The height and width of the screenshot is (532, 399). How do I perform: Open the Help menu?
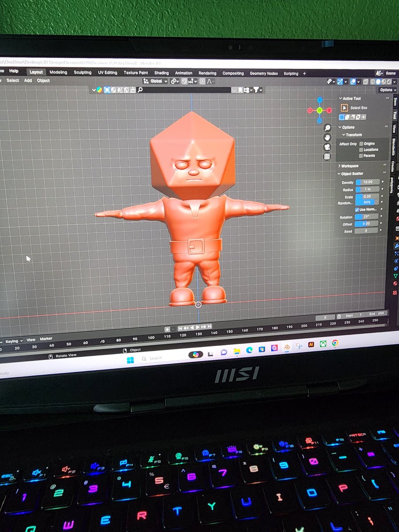click(x=14, y=71)
